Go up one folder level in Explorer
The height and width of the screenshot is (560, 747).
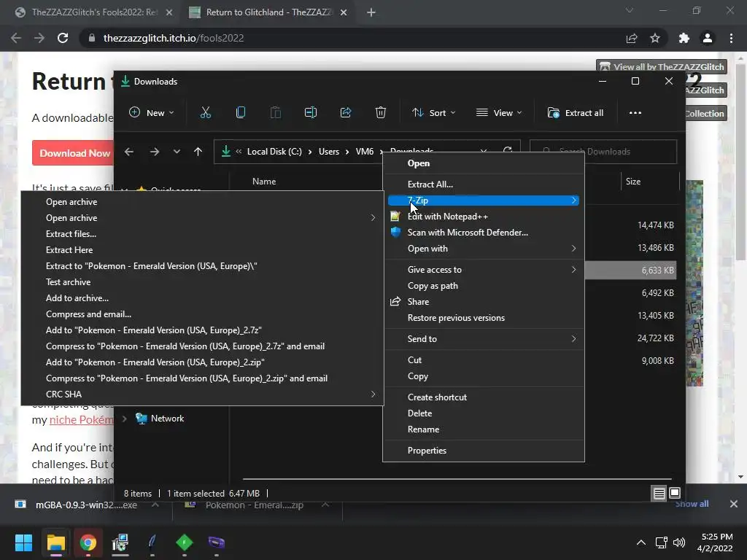pyautogui.click(x=198, y=152)
